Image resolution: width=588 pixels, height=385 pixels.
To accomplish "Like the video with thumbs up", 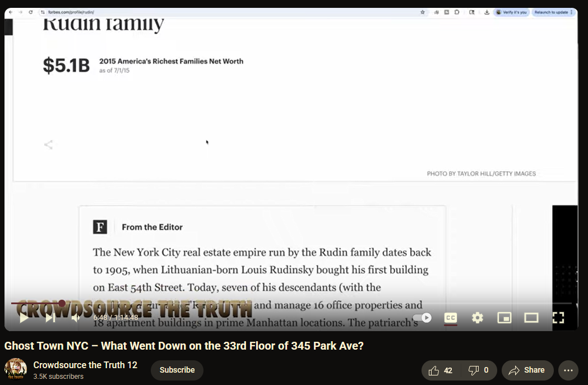I will [x=440, y=370].
